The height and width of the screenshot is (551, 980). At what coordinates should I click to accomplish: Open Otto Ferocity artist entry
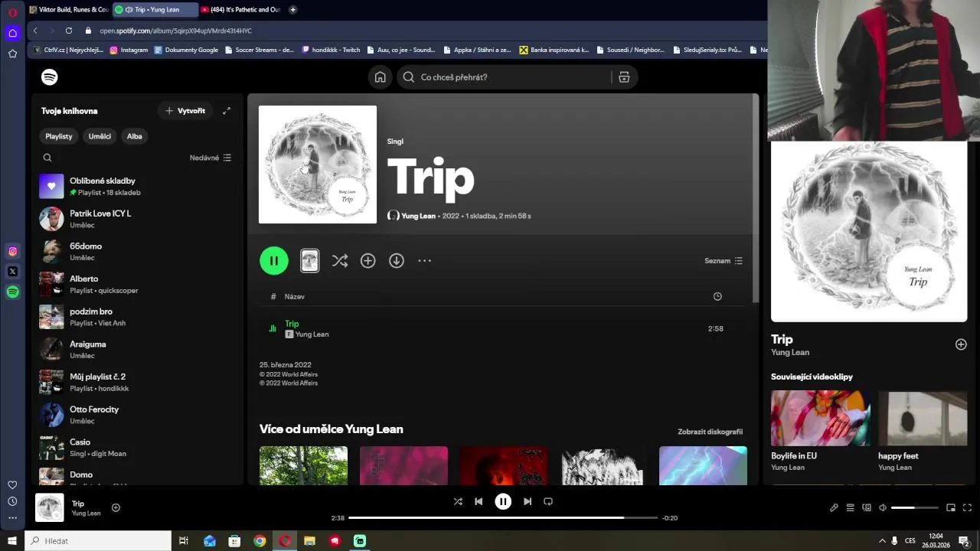coord(138,415)
